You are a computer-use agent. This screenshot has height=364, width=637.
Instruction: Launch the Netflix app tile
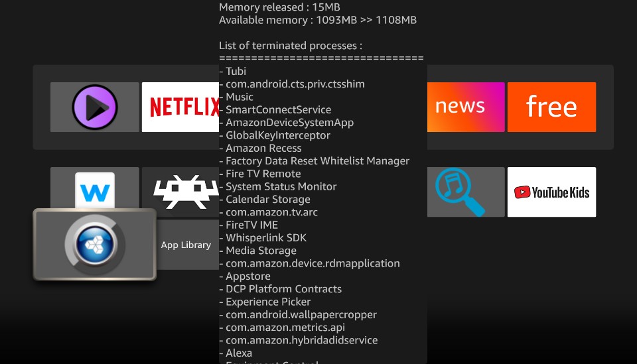[x=180, y=107]
